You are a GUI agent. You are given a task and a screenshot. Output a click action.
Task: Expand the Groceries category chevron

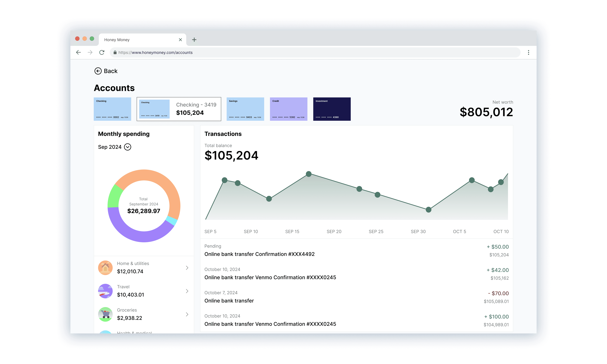[187, 314]
